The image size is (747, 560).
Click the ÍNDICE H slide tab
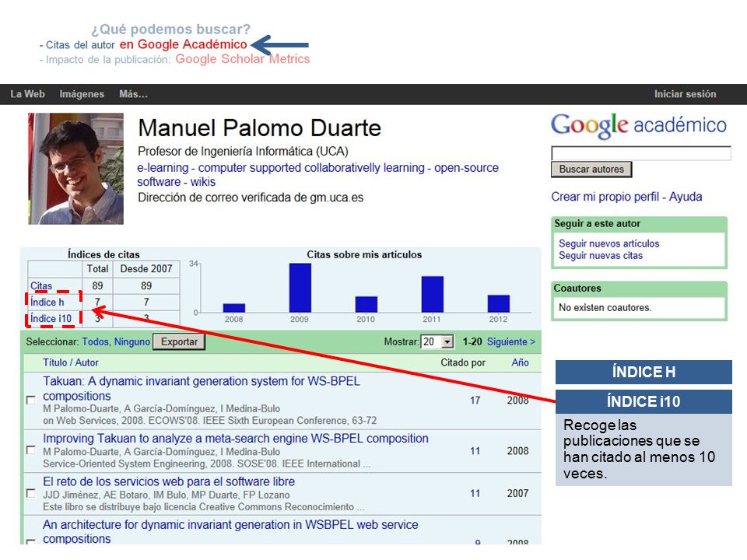pyautogui.click(x=644, y=372)
